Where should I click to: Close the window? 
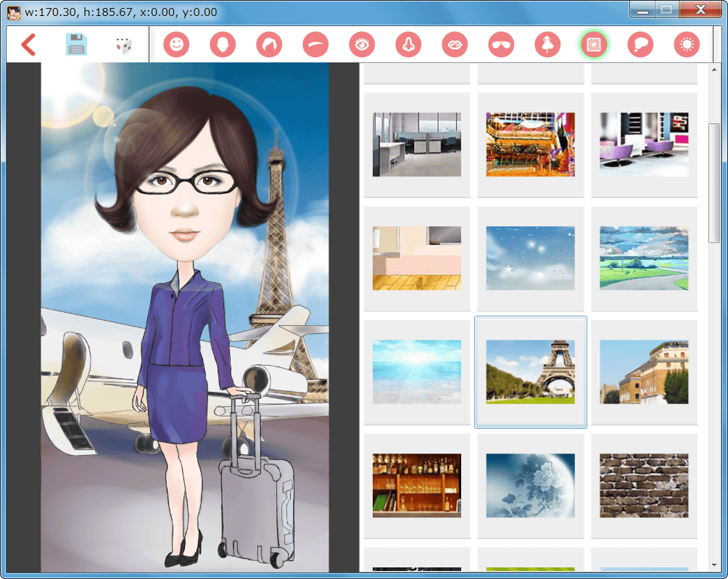(x=701, y=9)
